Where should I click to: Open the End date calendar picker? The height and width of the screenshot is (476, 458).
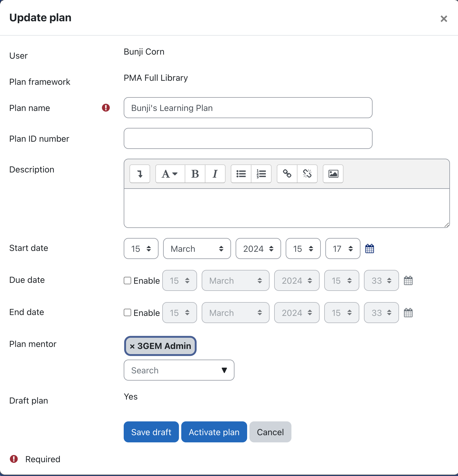pyautogui.click(x=408, y=313)
